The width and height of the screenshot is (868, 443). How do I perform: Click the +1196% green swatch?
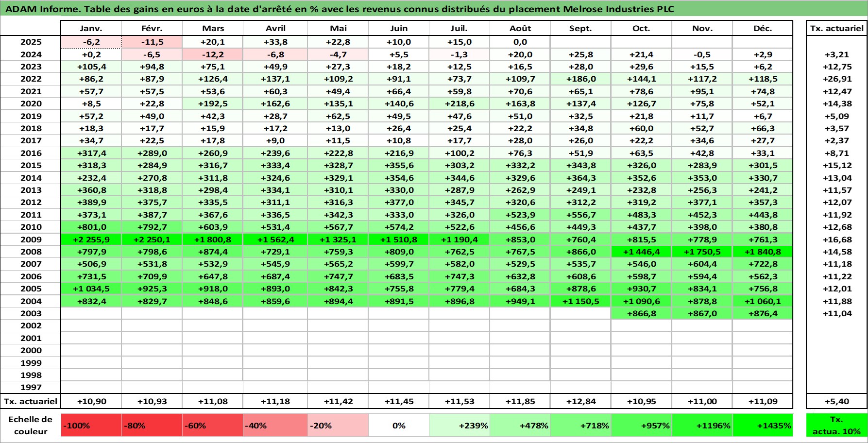702,426
